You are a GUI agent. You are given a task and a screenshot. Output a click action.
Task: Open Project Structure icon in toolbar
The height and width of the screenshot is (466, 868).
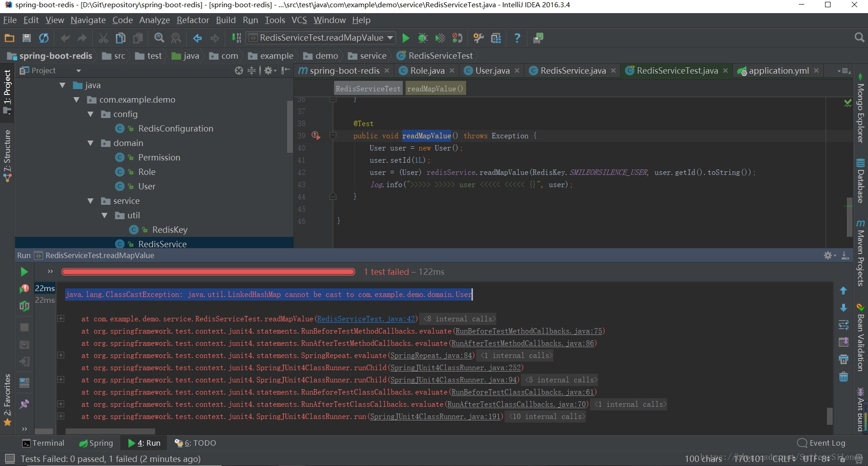[496, 38]
